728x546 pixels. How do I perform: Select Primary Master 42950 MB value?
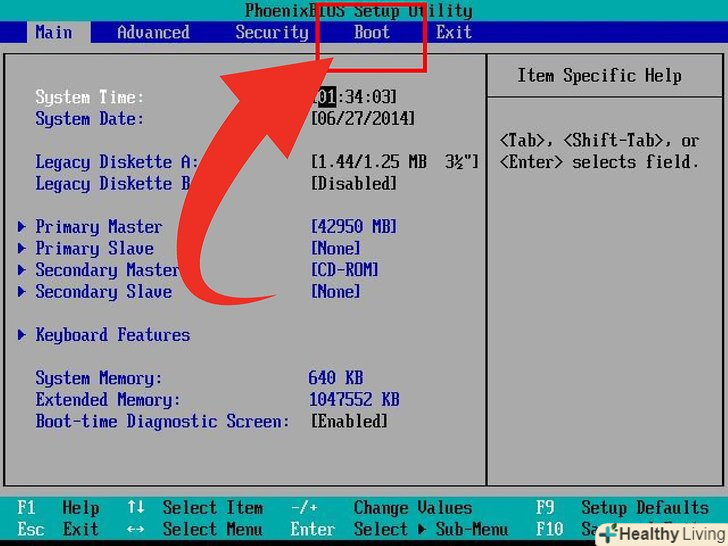tap(354, 227)
